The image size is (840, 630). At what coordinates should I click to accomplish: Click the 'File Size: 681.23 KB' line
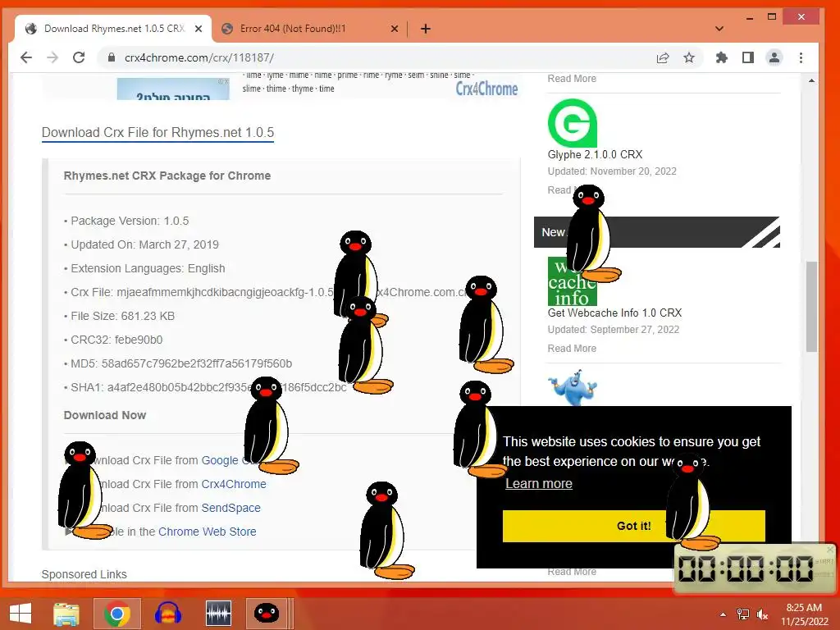pos(123,316)
